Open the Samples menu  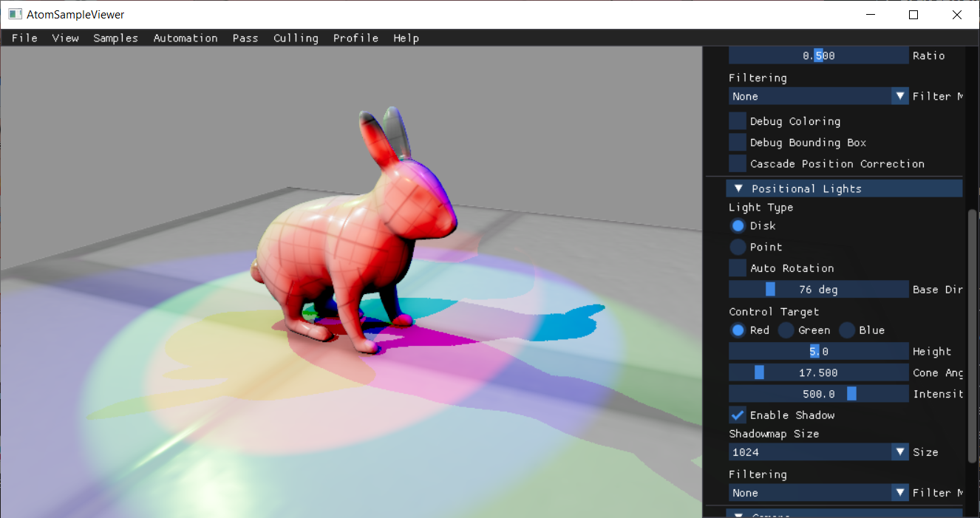click(x=115, y=38)
